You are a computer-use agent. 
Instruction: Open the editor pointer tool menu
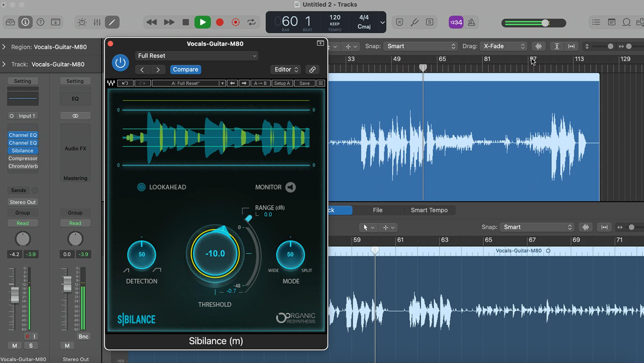(368, 227)
